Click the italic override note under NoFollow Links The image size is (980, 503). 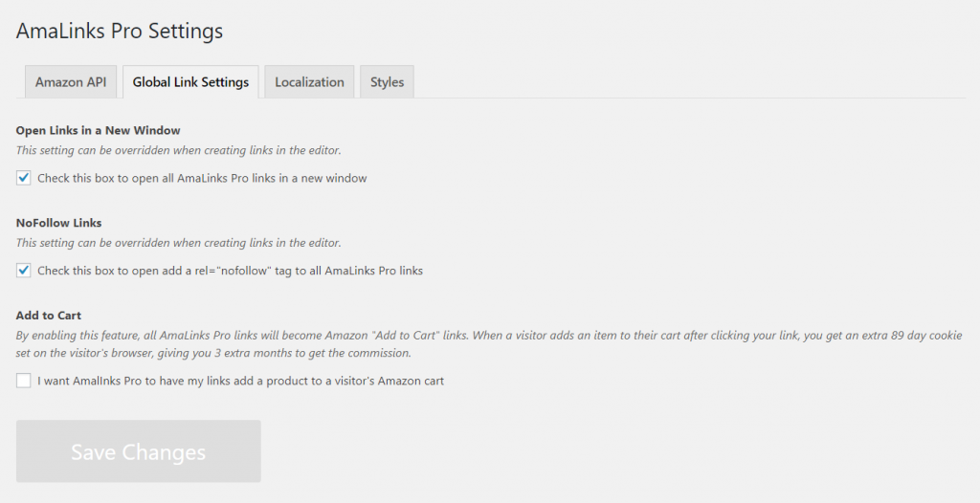(178, 243)
